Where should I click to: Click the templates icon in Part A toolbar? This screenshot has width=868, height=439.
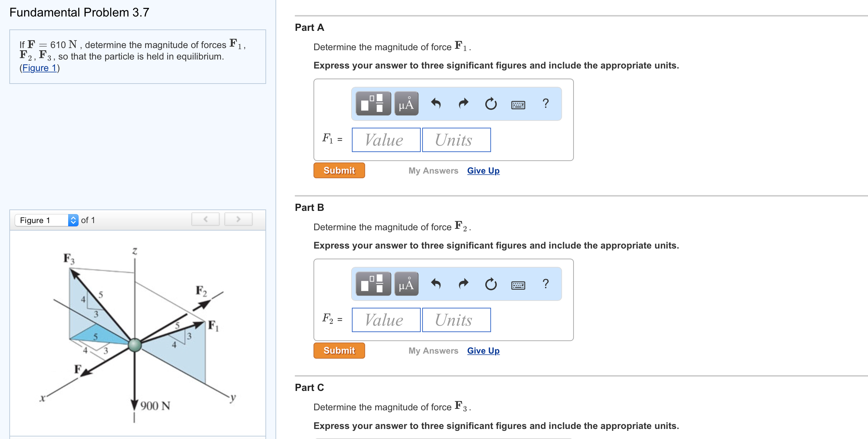click(x=373, y=104)
